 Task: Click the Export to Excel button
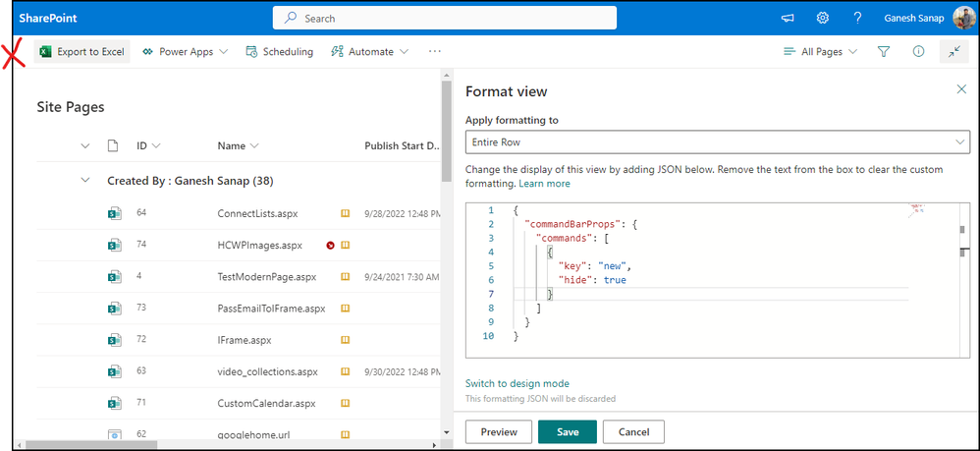point(82,52)
